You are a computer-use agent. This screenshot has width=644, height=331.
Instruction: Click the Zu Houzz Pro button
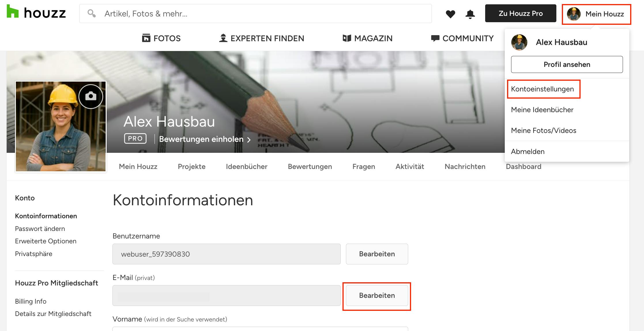pos(521,13)
